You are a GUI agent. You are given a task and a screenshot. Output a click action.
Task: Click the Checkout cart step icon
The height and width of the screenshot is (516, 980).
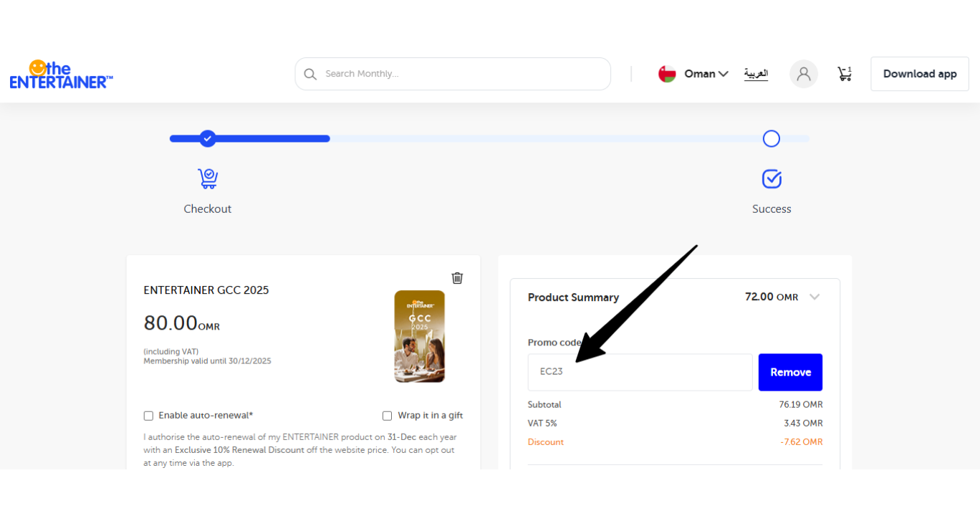click(x=208, y=178)
